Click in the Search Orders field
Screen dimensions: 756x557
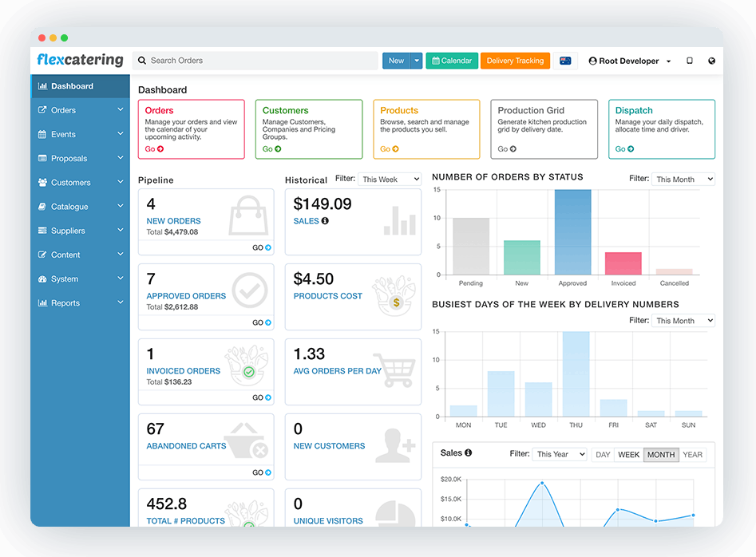(255, 61)
